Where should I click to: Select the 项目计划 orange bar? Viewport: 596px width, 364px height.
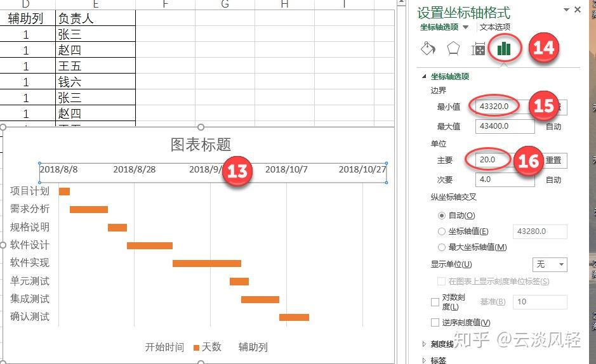(x=64, y=192)
